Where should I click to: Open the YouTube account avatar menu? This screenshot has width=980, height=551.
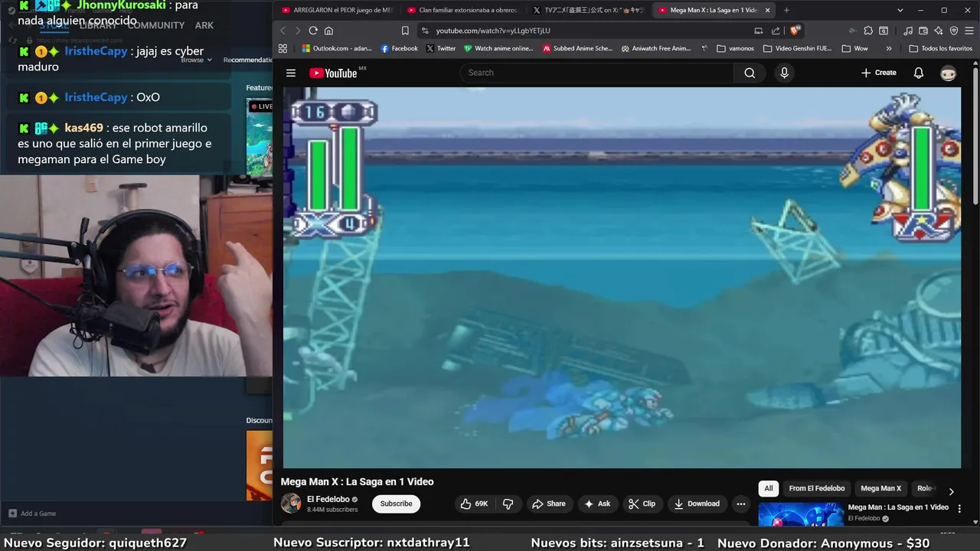click(x=949, y=73)
